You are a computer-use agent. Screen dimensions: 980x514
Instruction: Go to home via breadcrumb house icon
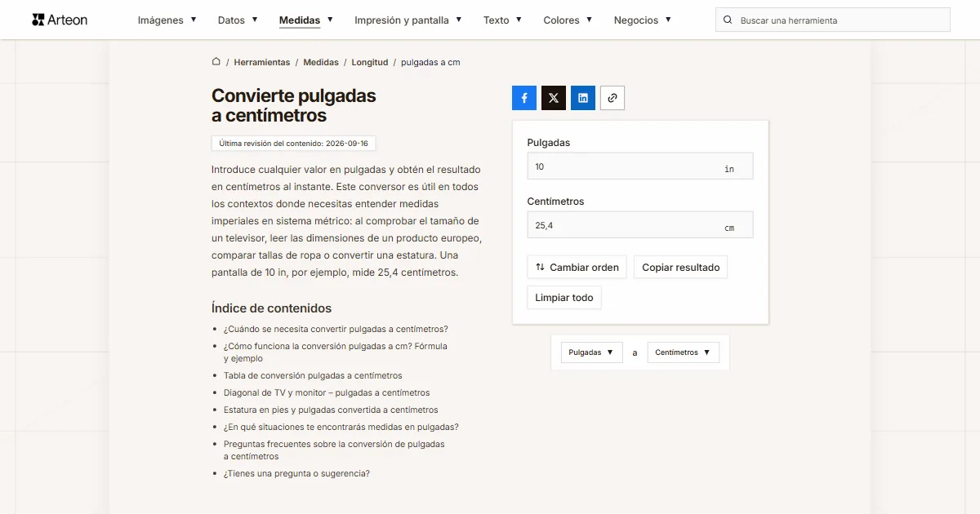pyautogui.click(x=216, y=61)
